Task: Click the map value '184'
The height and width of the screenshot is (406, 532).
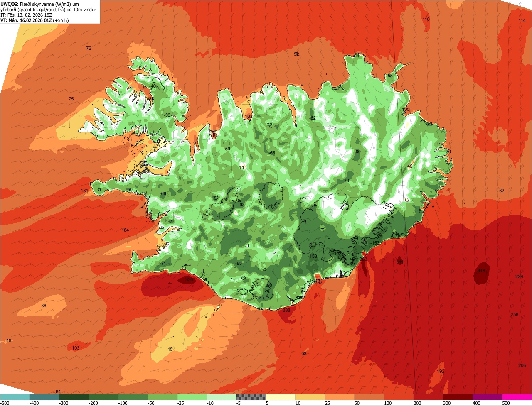Action: (126, 230)
